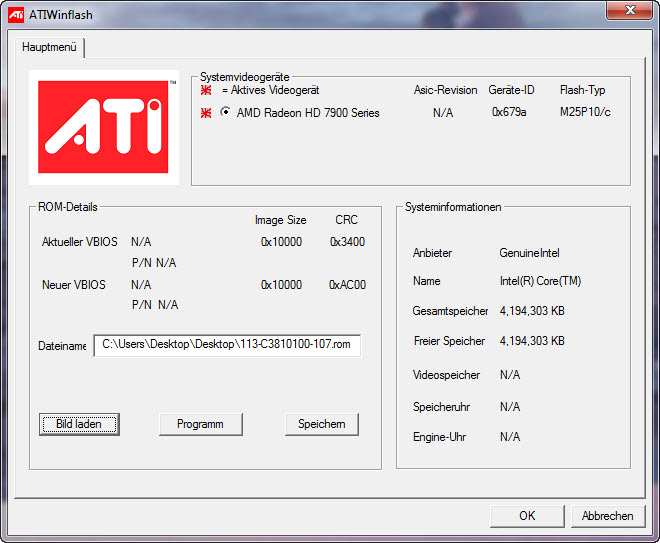Click the Neuer VBIOS CRC value 0xAC00
Viewport: 660px width, 543px height.
347,285
